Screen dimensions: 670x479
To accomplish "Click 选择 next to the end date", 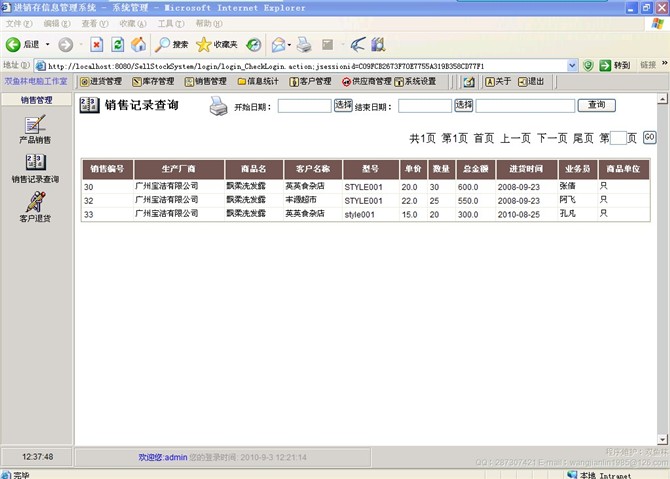I will pos(464,105).
